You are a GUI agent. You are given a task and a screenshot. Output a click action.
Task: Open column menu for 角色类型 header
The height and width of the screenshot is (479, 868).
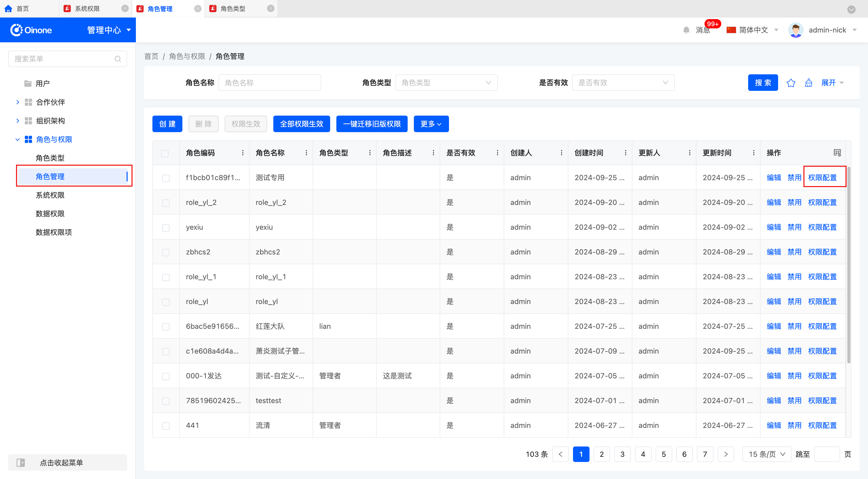click(370, 153)
